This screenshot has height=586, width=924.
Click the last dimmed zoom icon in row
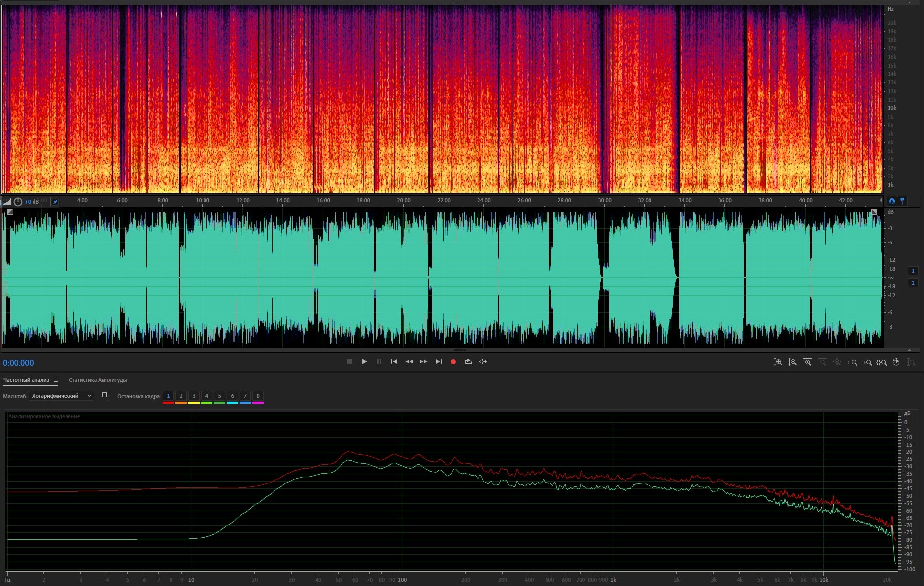(911, 362)
